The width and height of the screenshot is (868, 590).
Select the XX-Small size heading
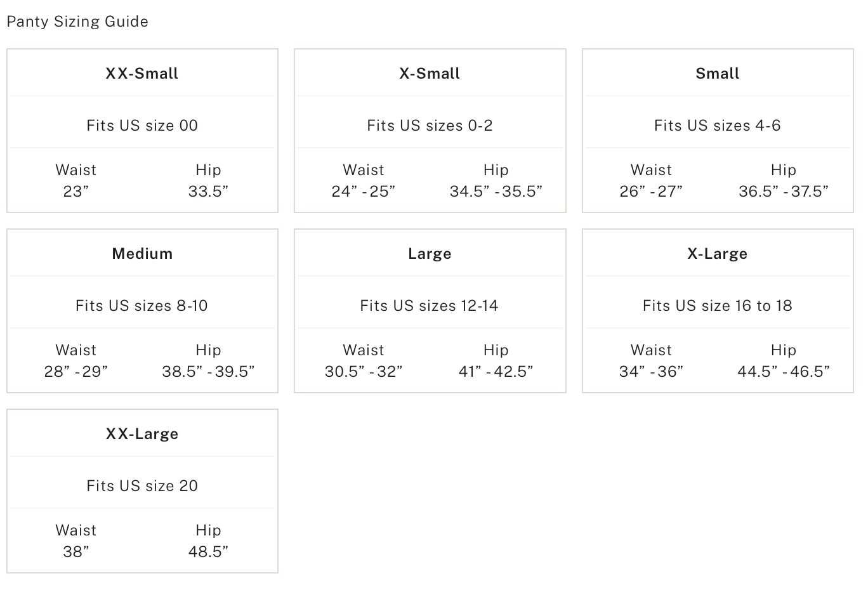[x=142, y=74]
